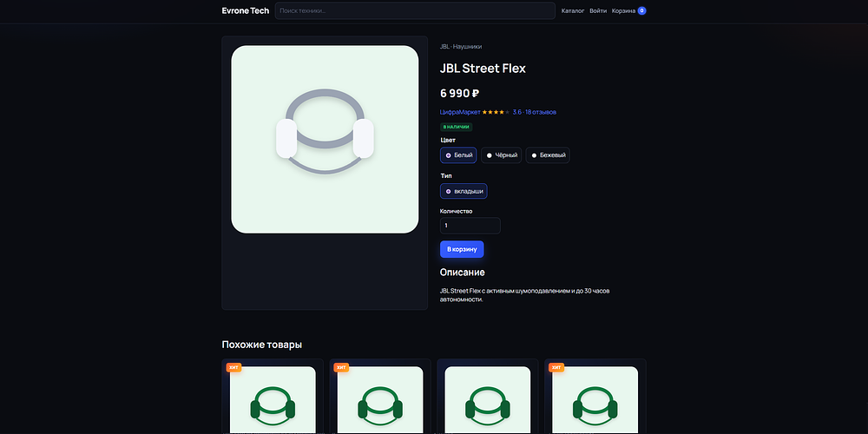Viewport: 868px width, 434px height.
Task: Click the main JBL Street Flex product image
Action: click(x=325, y=140)
